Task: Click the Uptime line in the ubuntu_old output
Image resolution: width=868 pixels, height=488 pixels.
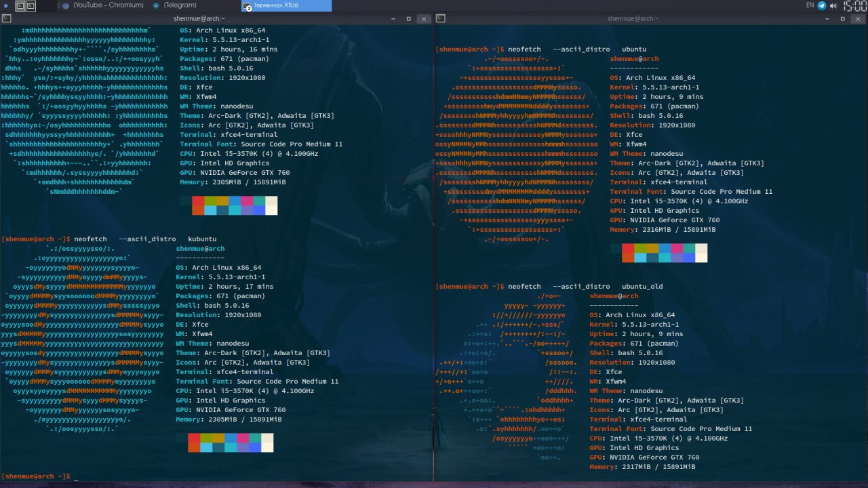Action: pyautogui.click(x=636, y=334)
